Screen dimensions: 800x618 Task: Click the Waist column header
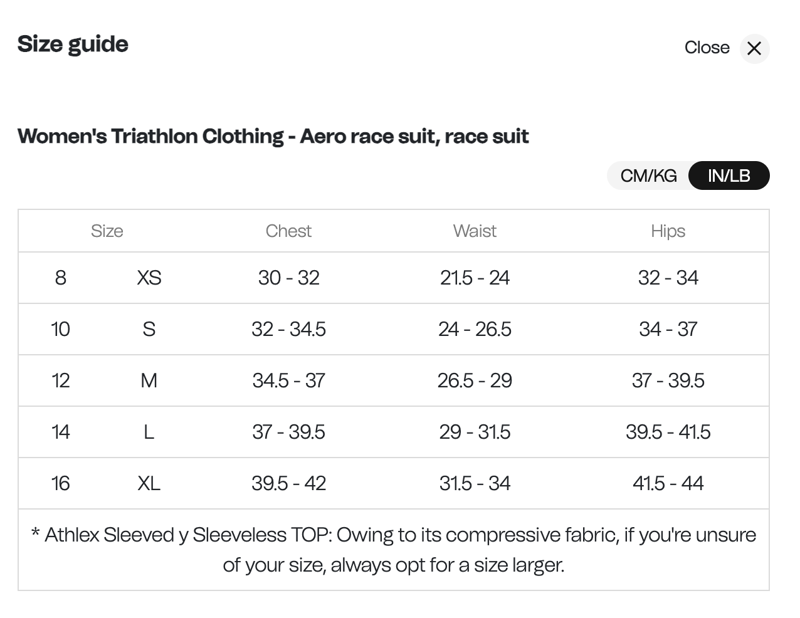pos(475,230)
